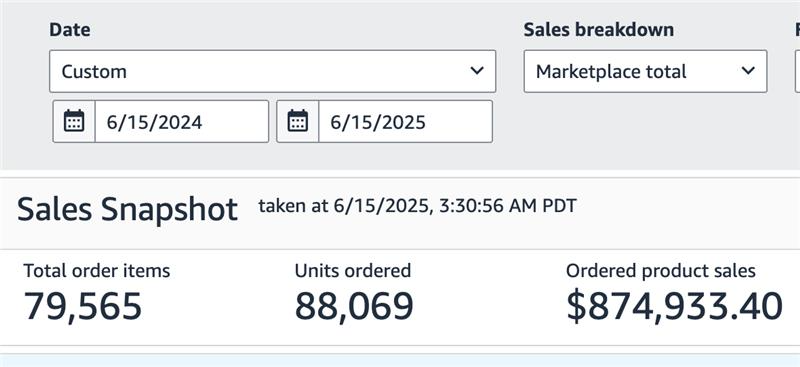Click the Date label above the filter

click(x=70, y=30)
